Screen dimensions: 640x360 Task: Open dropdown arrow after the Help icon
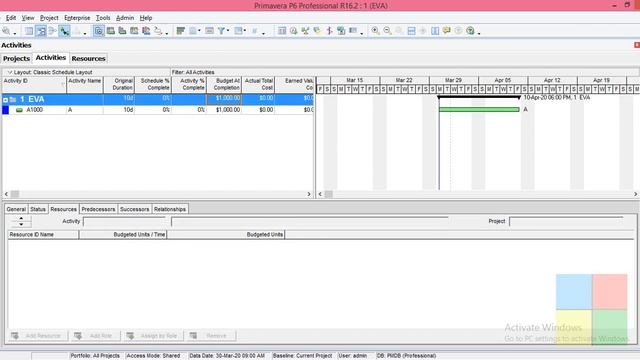pos(479,32)
